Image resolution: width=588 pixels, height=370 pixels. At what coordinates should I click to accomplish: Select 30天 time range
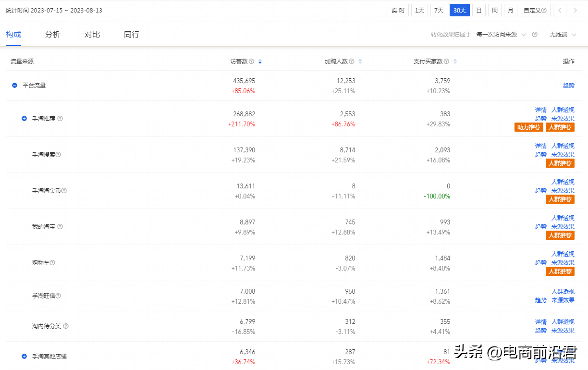[460, 10]
